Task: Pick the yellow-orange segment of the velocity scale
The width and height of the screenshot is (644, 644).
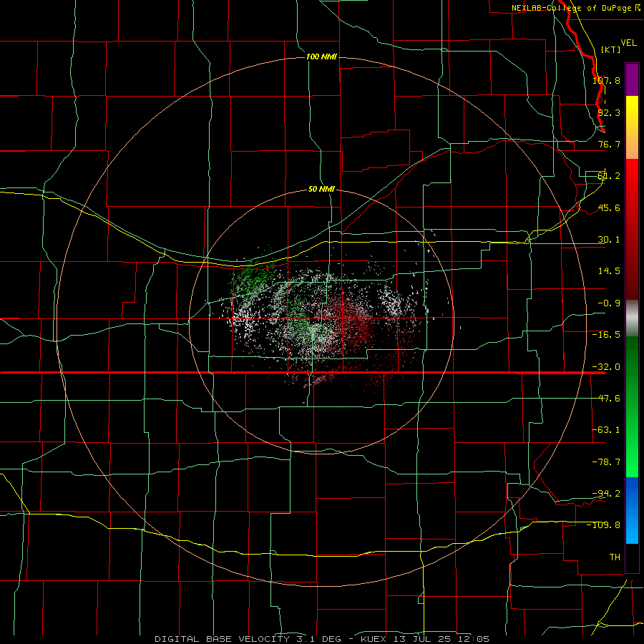Action: (632, 127)
